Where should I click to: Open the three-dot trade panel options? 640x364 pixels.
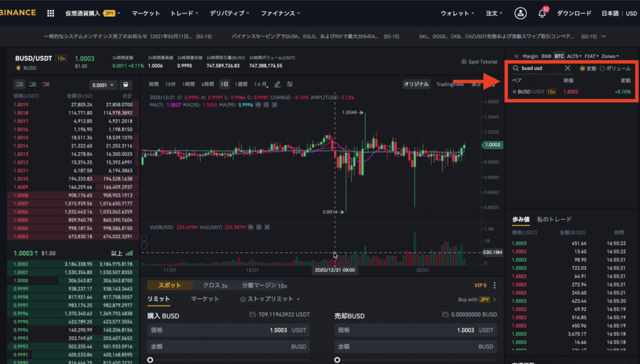click(x=495, y=285)
